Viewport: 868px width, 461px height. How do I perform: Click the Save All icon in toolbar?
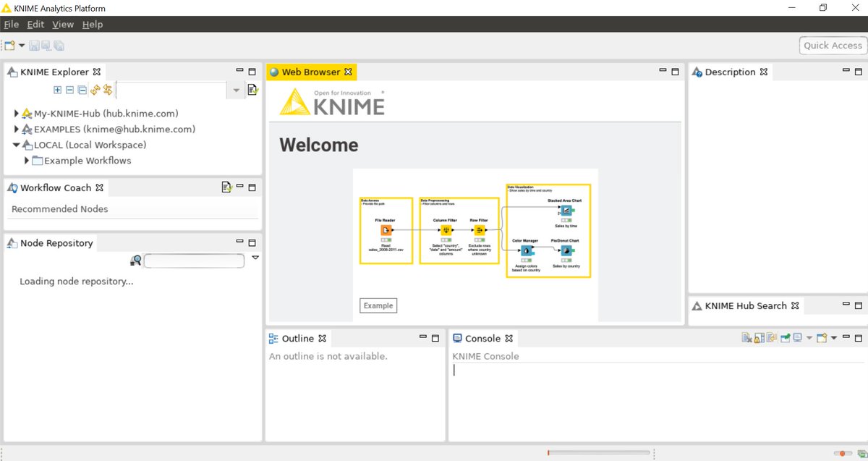59,46
